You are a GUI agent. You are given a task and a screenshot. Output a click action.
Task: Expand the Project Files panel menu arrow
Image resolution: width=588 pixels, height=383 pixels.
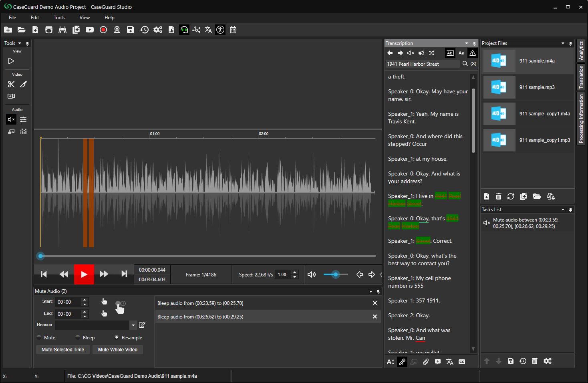pos(563,43)
